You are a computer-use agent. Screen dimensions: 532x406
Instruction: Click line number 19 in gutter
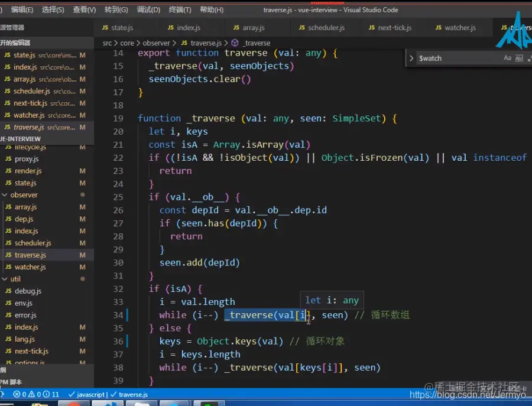(118, 118)
